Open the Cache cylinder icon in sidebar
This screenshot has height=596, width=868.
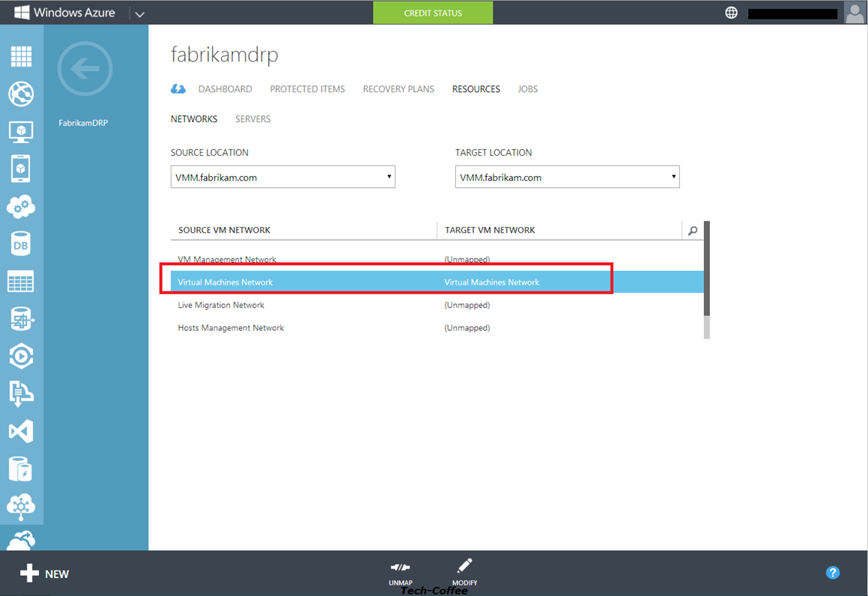(21, 469)
